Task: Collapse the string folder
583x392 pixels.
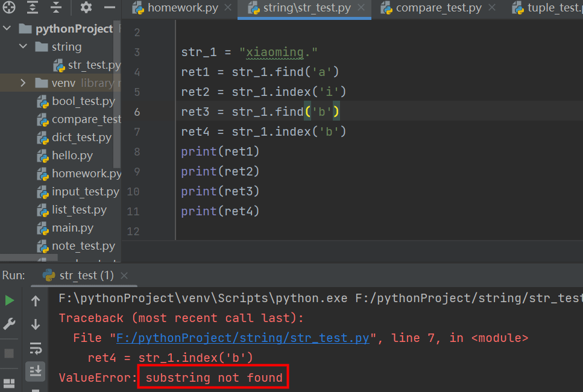Action: 23,46
